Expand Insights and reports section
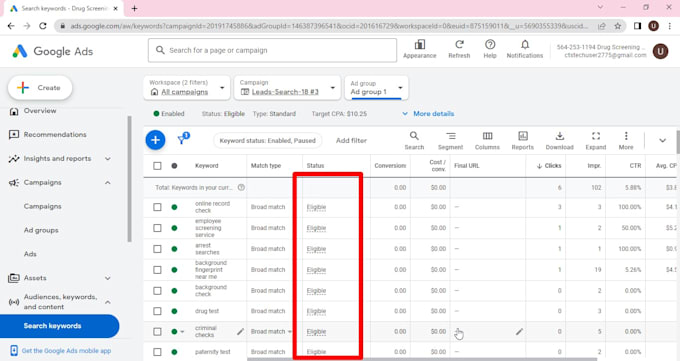The height and width of the screenshot is (361, 680). pos(108,159)
